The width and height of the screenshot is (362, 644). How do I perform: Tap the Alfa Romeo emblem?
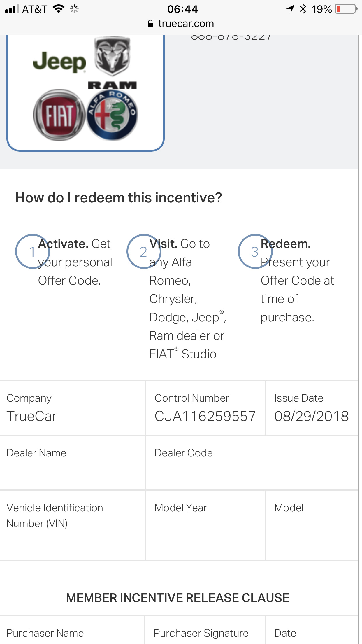112,115
